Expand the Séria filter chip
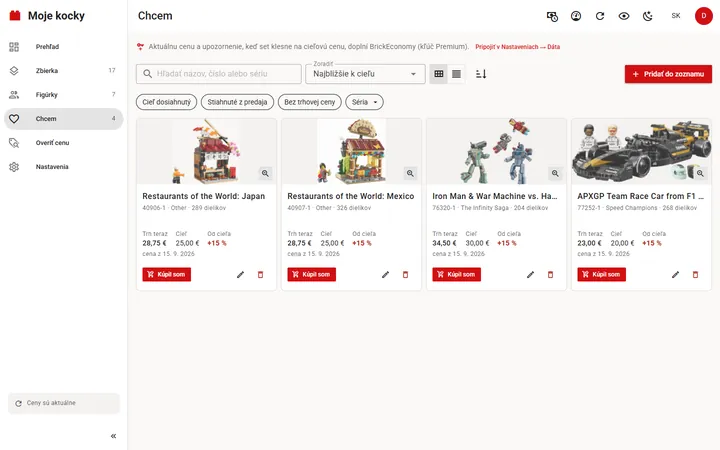The height and width of the screenshot is (450, 720). coord(365,102)
